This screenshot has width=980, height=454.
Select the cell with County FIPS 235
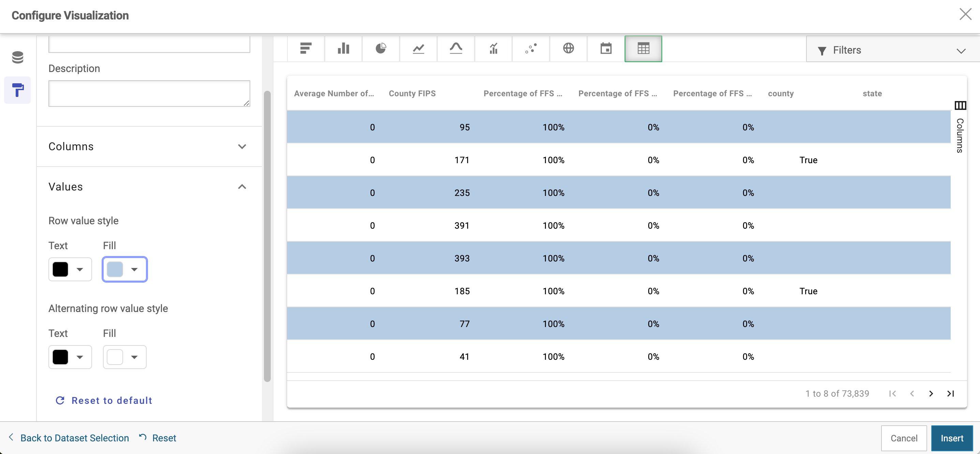point(429,193)
